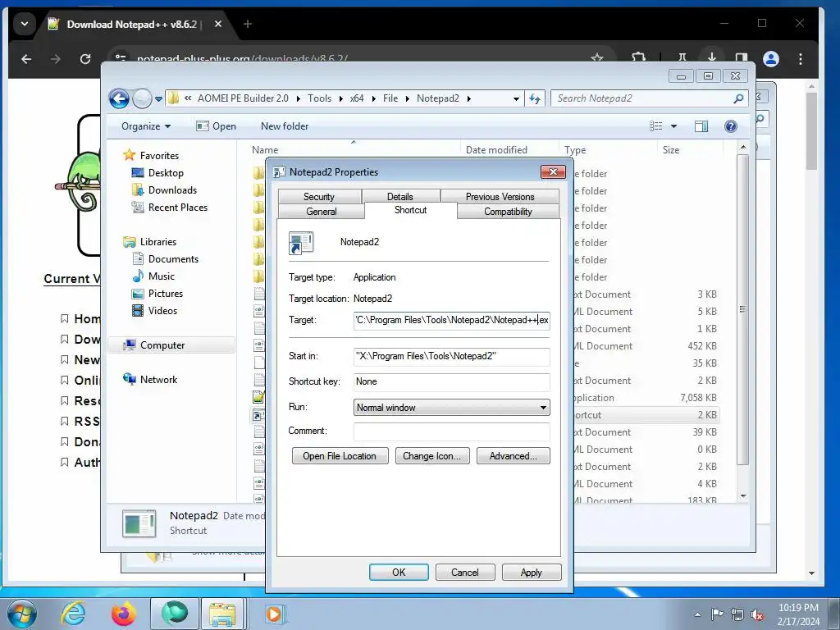Screen dimensions: 840x630
Task: Open the Organize menu
Action: [x=146, y=126]
